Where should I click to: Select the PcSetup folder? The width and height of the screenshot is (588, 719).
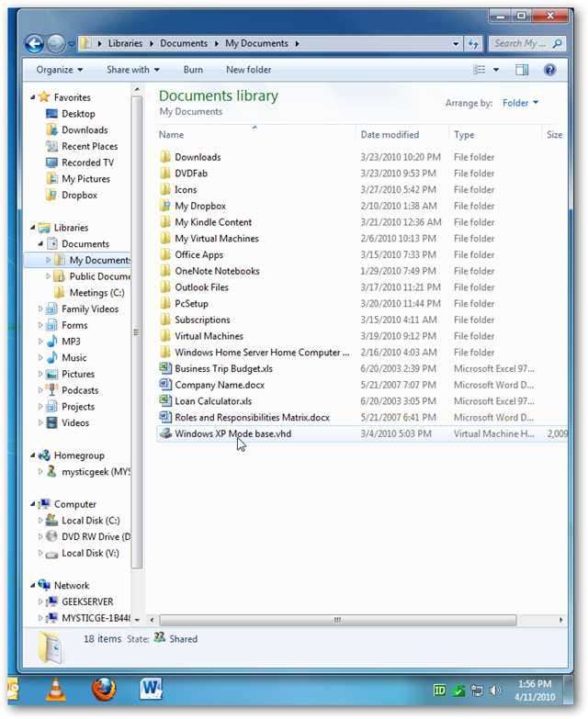(x=191, y=304)
